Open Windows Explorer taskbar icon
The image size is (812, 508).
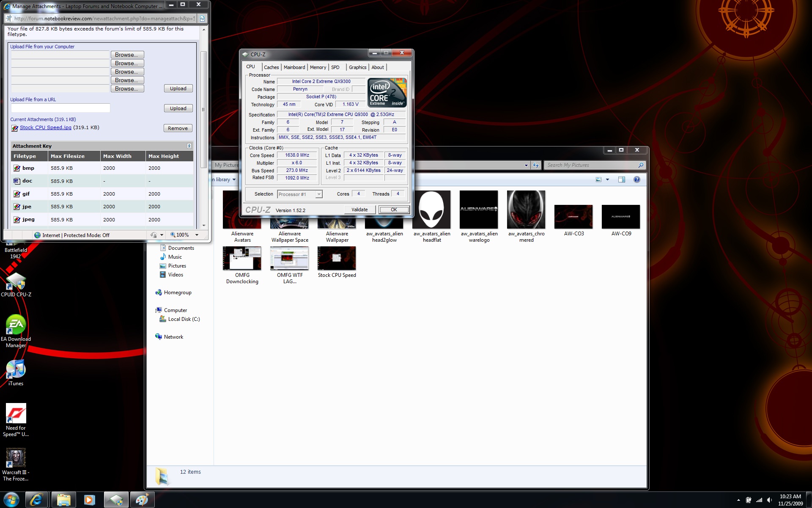point(63,500)
